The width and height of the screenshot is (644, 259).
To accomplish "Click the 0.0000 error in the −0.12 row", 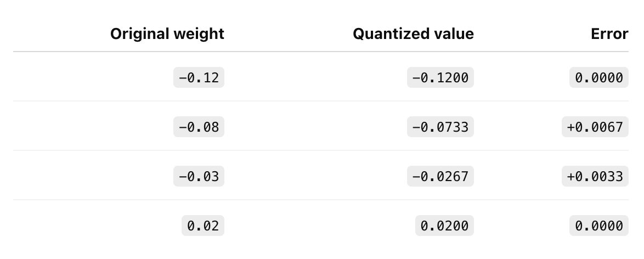I will tap(599, 77).
